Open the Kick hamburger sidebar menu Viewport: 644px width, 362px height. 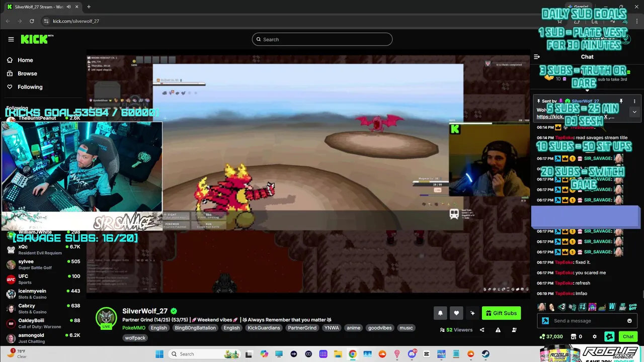point(11,39)
